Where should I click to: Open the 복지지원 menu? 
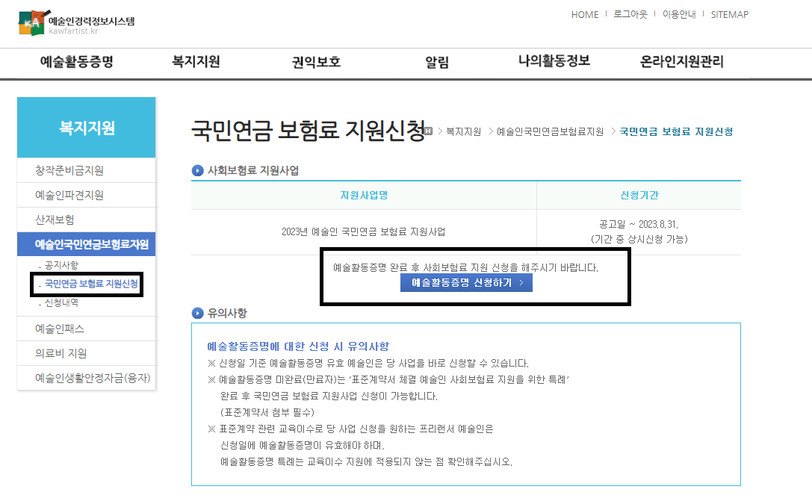click(194, 63)
